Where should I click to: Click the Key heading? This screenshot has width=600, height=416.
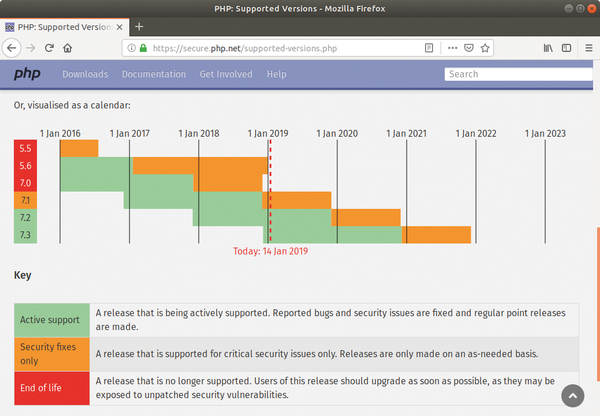(23, 275)
